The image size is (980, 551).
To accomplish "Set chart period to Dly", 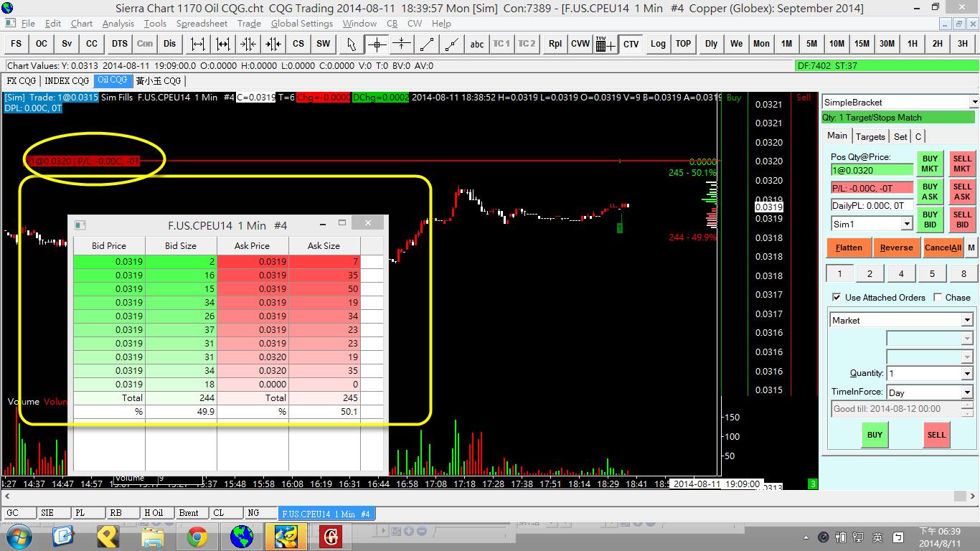I will point(711,44).
